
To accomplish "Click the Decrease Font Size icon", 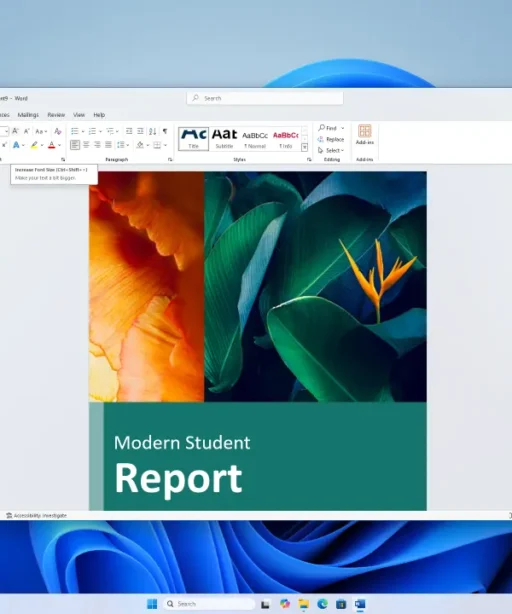I will (27, 131).
